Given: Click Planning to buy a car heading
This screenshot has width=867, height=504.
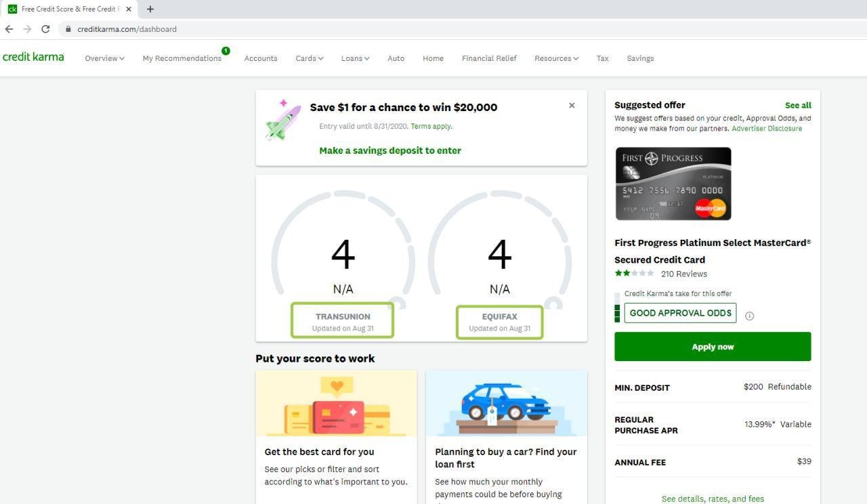Looking at the screenshot, I should (x=506, y=458).
